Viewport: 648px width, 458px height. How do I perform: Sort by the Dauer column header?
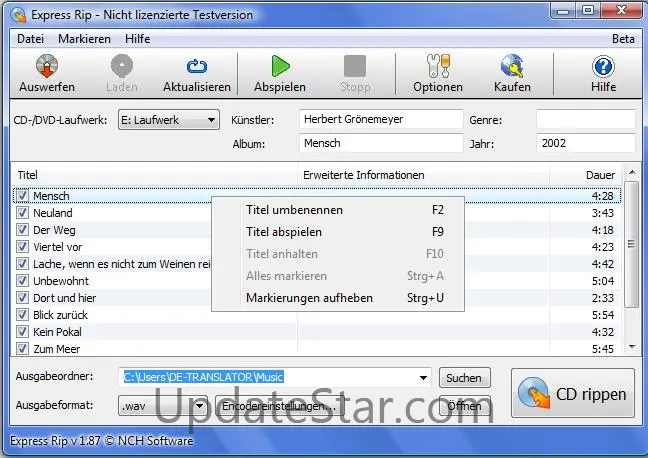[x=586, y=175]
